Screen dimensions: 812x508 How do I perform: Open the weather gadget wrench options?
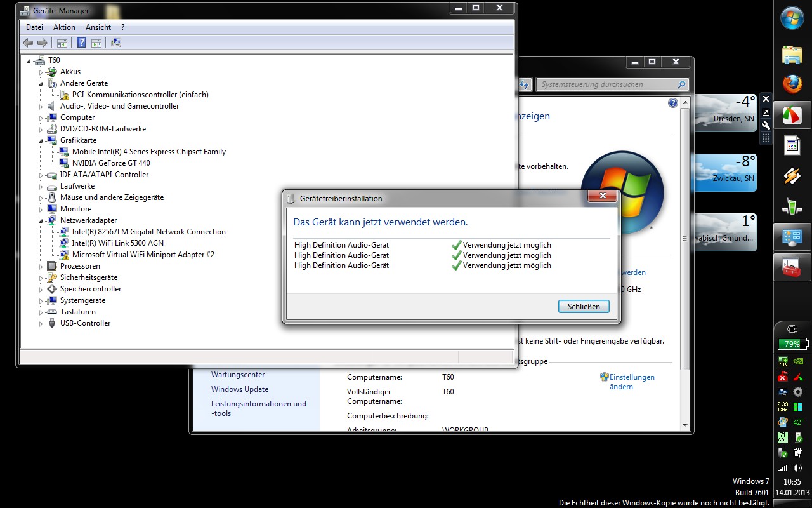[766, 125]
